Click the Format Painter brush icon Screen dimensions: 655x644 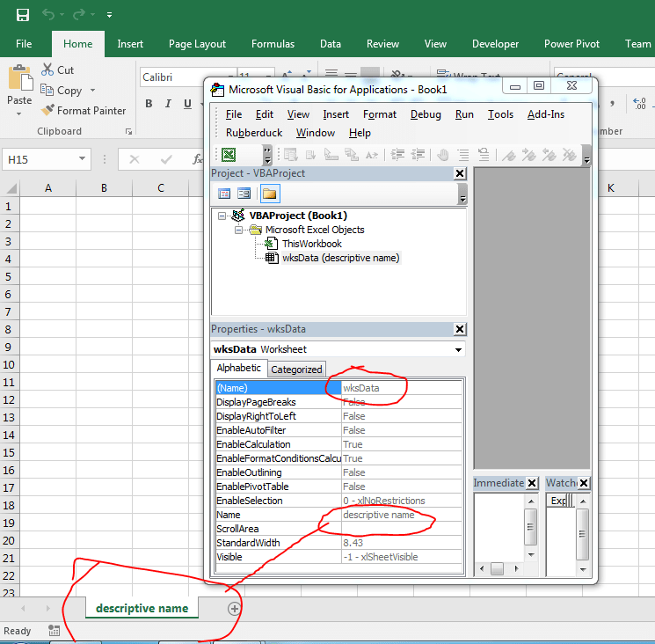click(x=47, y=110)
